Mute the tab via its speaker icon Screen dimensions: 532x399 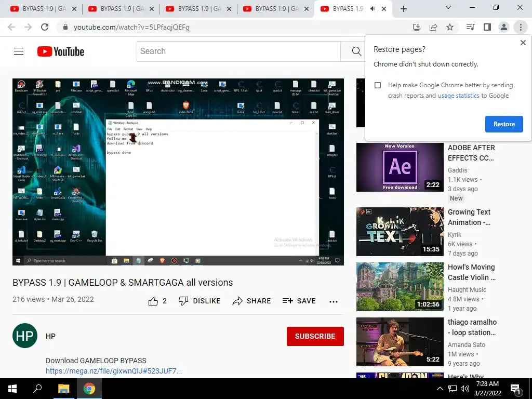point(373,9)
